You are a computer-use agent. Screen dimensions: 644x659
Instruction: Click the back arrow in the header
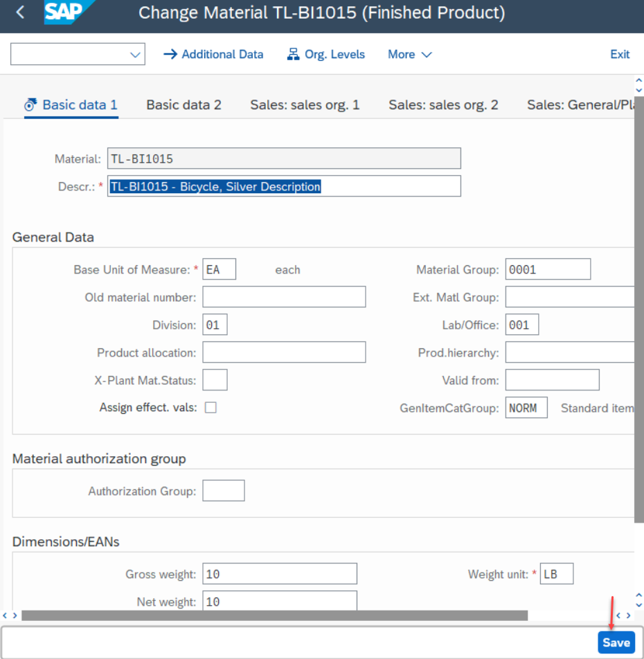[x=20, y=12]
